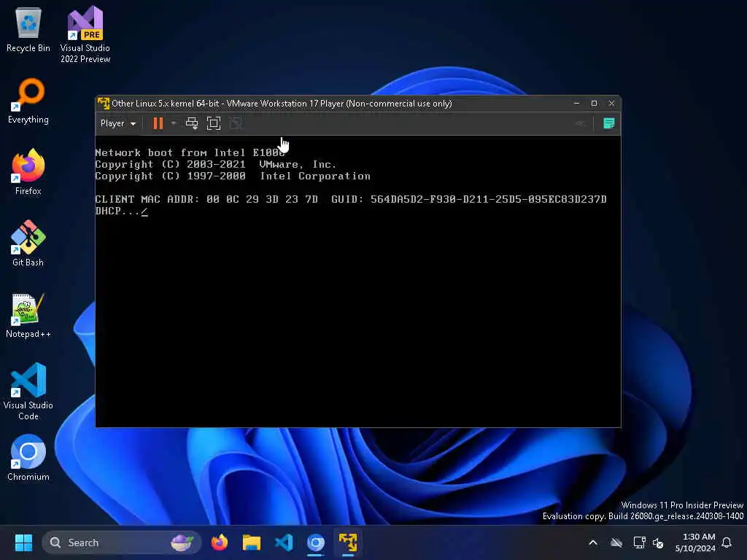Viewport: 747px width, 560px height.
Task: Click the 'Copyright (C) 2003-2021 VMware, Inc.' line
Action: 215,164
